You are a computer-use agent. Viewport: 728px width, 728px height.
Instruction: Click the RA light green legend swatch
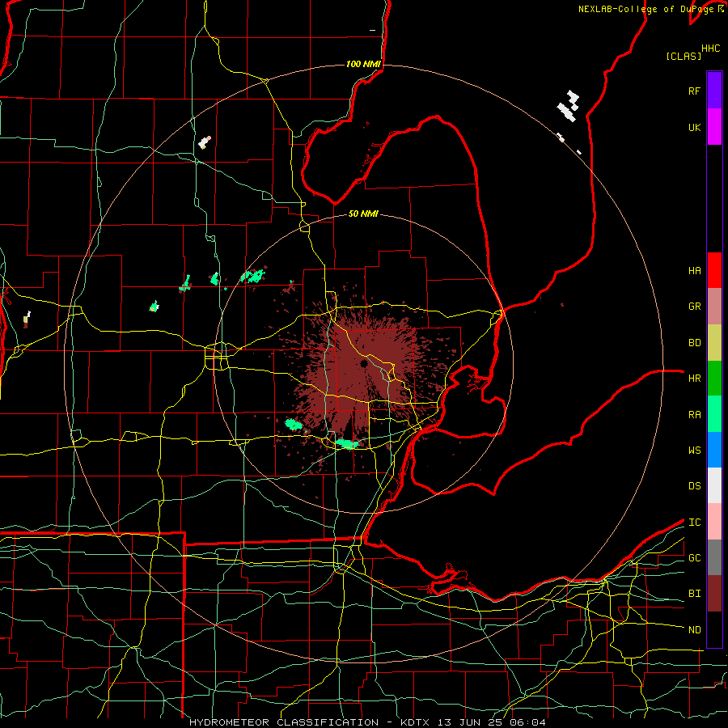714,414
